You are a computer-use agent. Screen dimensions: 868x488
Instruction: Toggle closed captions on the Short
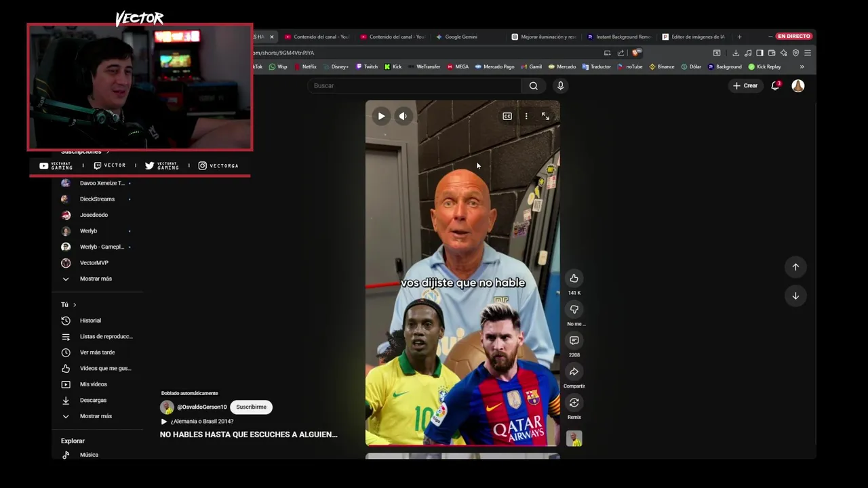(x=507, y=116)
